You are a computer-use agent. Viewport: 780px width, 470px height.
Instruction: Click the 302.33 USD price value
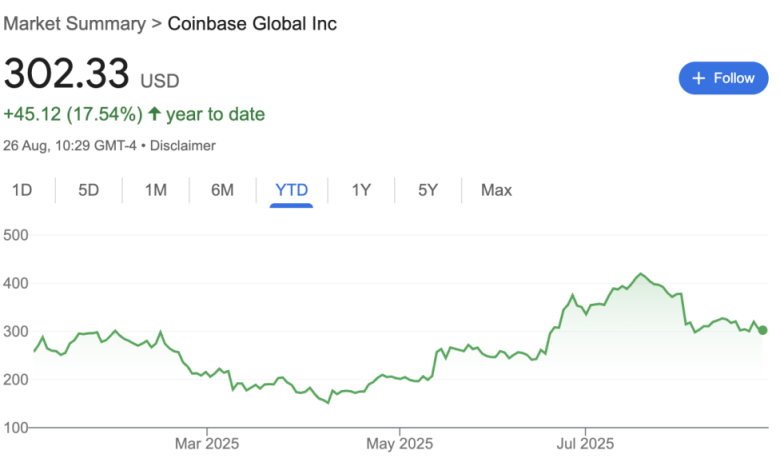pyautogui.click(x=91, y=74)
